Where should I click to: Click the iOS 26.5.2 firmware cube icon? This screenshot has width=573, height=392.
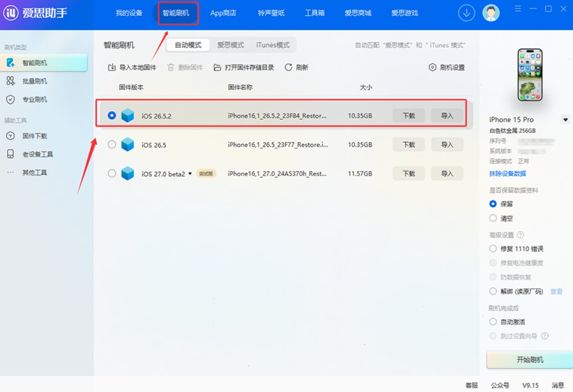click(127, 116)
